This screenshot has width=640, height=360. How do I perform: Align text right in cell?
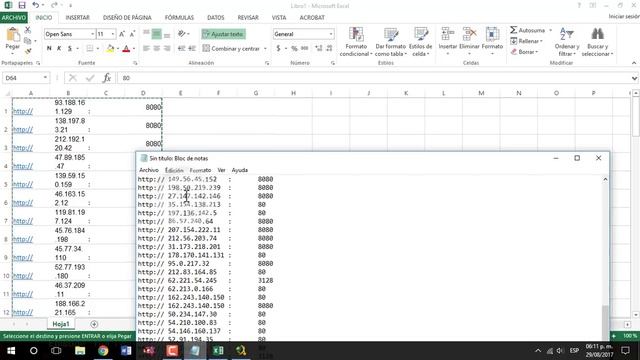pyautogui.click(x=167, y=48)
